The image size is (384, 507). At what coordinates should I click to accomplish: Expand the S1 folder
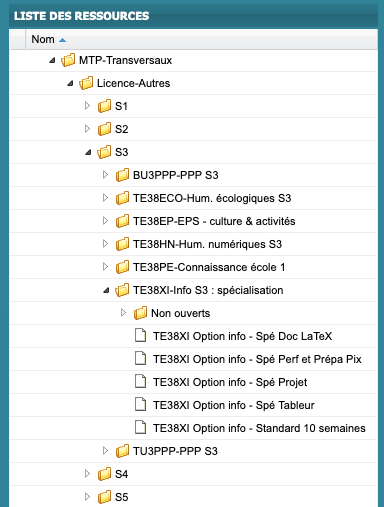[87, 106]
